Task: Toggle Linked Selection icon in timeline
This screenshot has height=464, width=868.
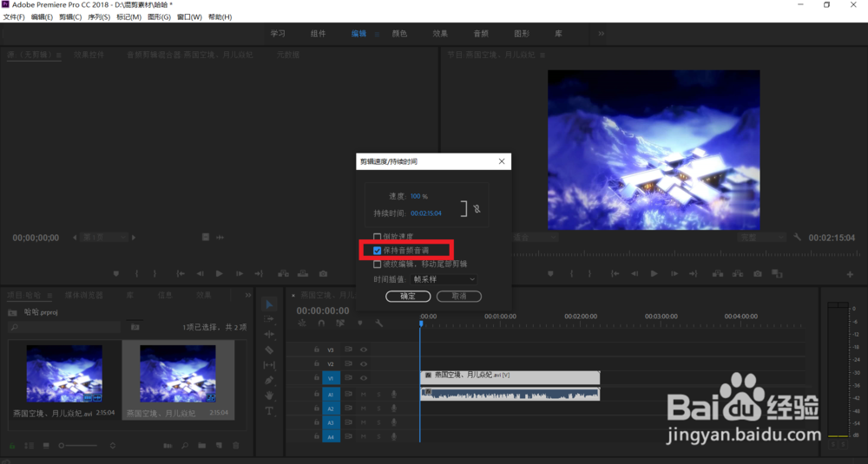Action: 340,323
